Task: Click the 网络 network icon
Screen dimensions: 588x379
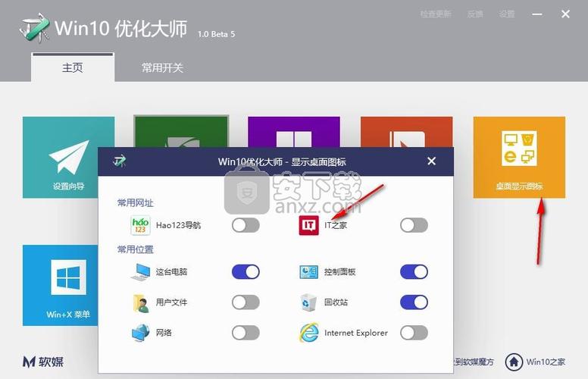Action: click(x=140, y=333)
